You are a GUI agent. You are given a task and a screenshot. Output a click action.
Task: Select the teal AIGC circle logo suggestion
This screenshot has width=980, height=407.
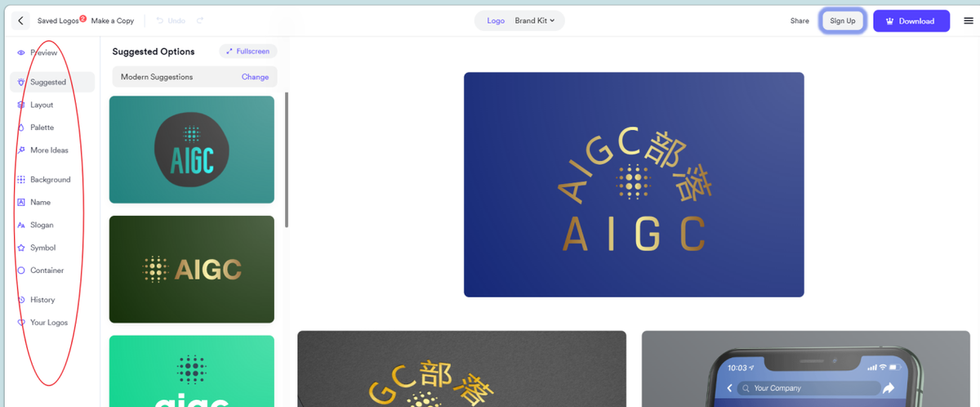(192, 150)
